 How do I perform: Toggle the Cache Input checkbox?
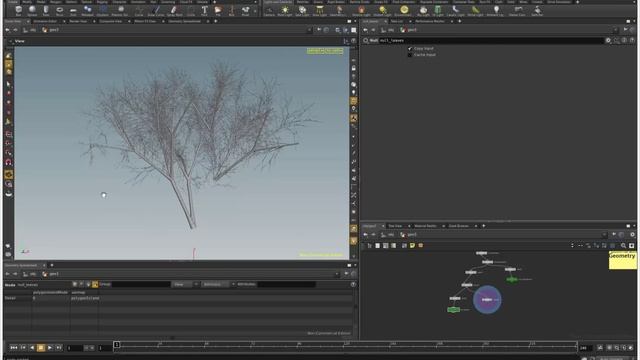click(410, 55)
